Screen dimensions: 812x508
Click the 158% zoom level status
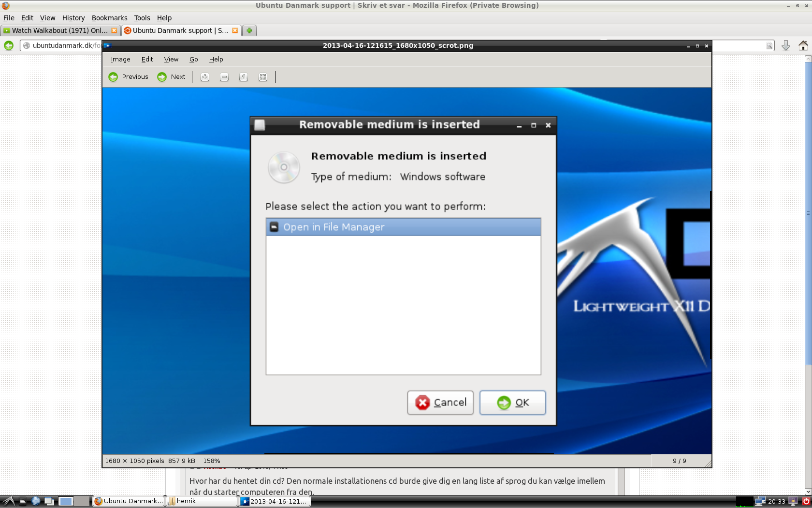pyautogui.click(x=212, y=461)
